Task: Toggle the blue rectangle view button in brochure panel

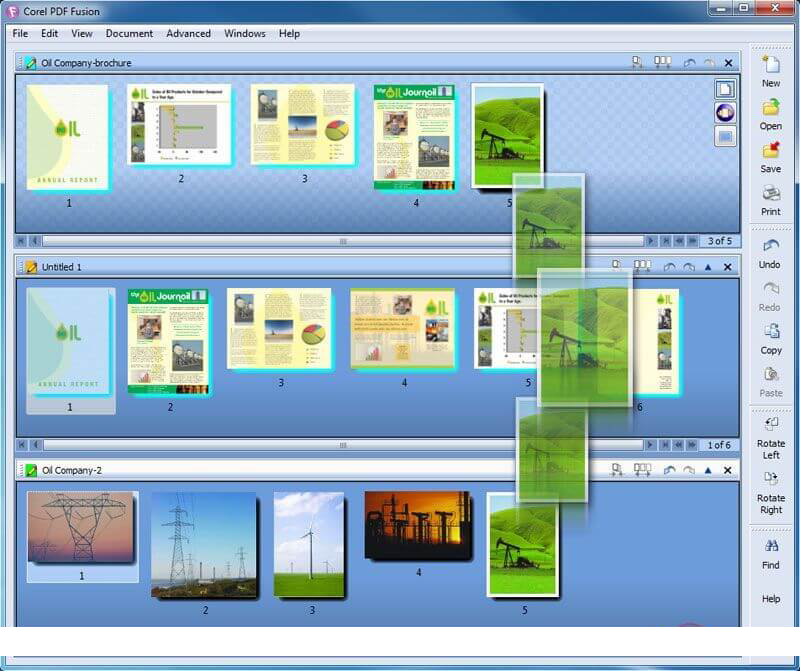Action: (x=725, y=136)
